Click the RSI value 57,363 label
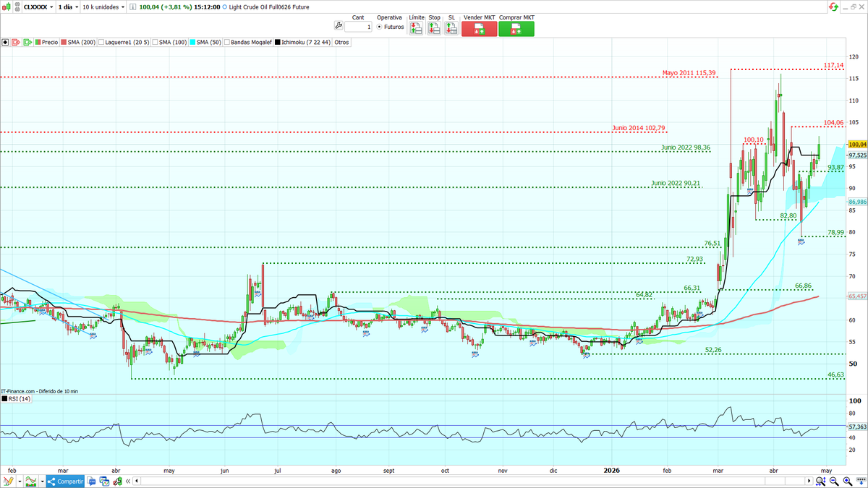868x488 pixels. coord(857,427)
